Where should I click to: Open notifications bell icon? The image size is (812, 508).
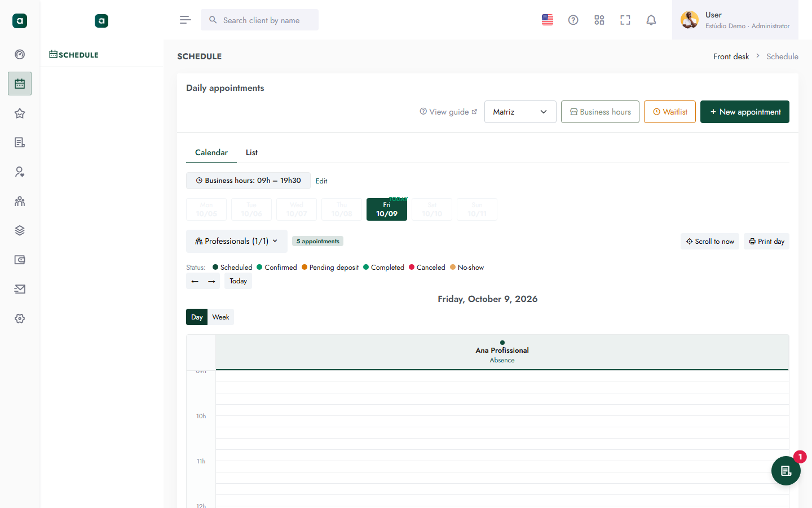click(x=651, y=20)
